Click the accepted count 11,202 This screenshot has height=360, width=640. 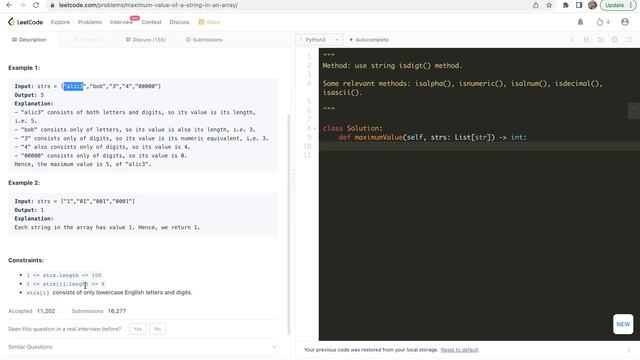(46, 311)
